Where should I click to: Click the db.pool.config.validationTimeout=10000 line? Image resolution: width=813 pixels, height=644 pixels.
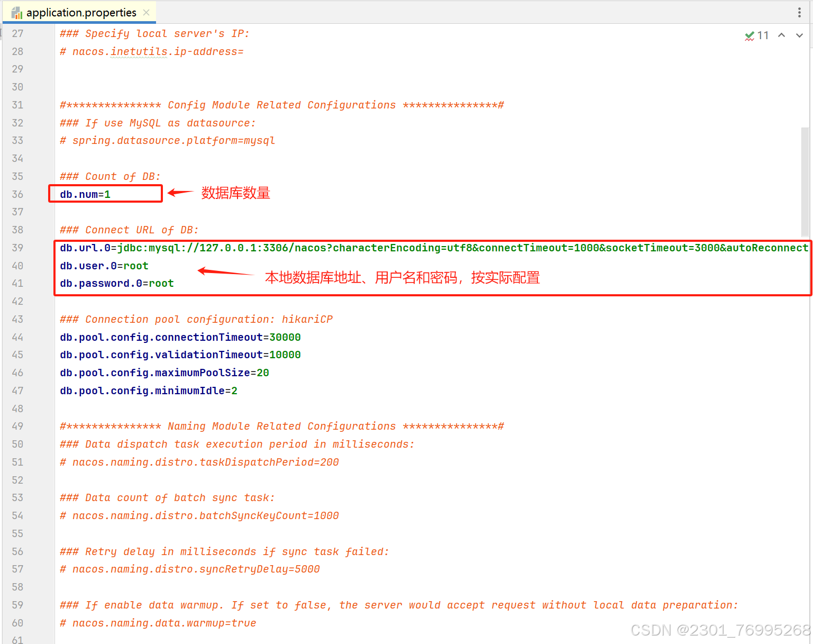pyautogui.click(x=180, y=355)
